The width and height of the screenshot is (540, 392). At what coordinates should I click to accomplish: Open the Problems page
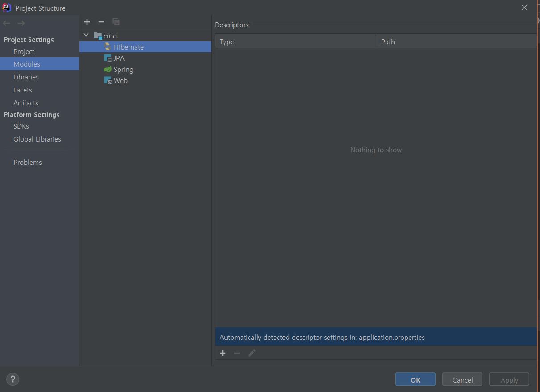tap(39, 162)
